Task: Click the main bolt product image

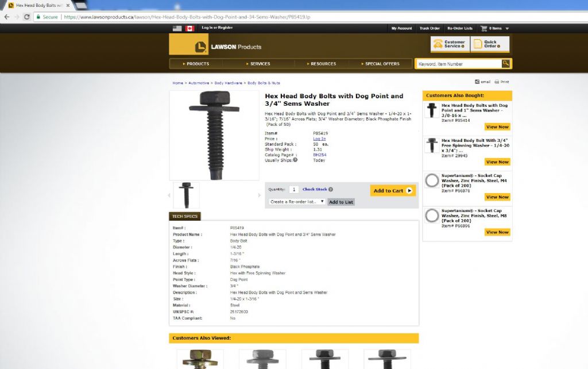Action: coord(214,135)
